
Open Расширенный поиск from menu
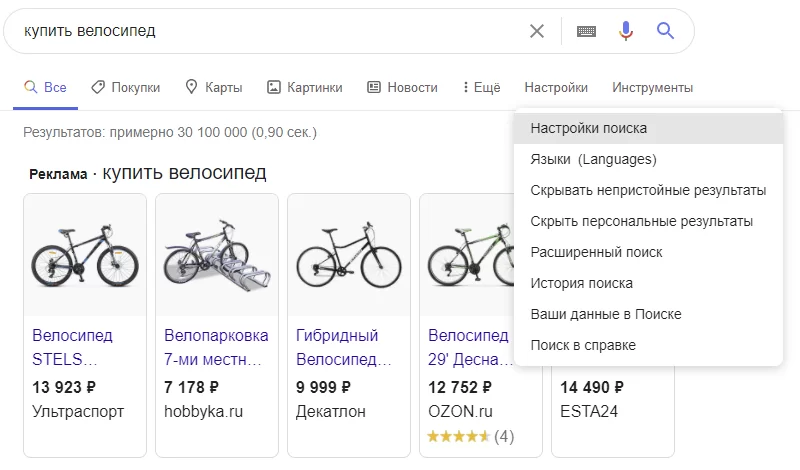596,252
